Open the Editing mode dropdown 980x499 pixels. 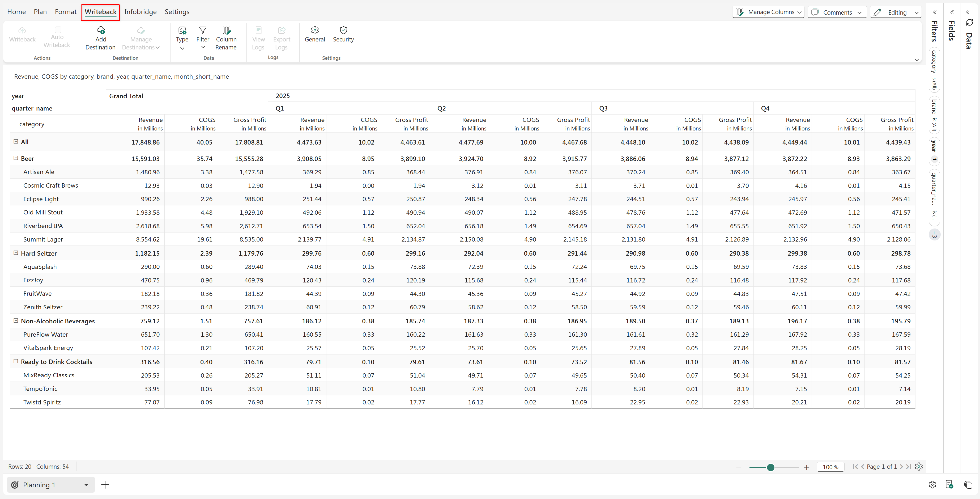(x=896, y=12)
